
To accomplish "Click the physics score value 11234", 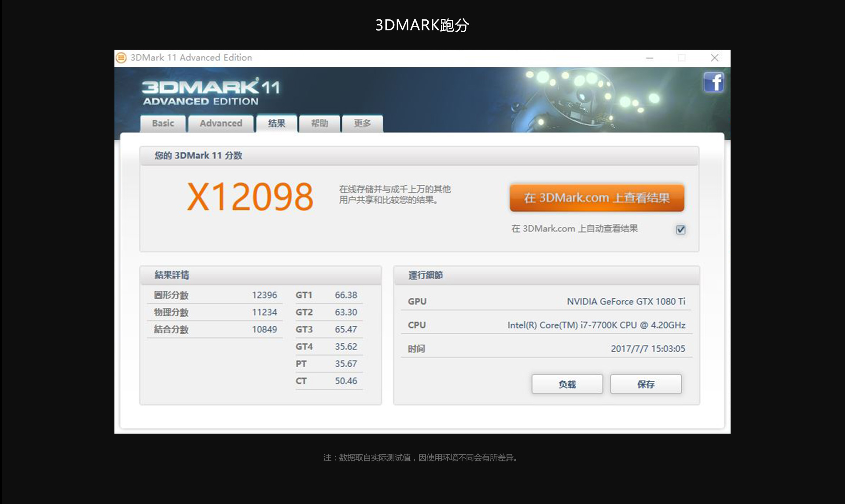I will [x=265, y=312].
